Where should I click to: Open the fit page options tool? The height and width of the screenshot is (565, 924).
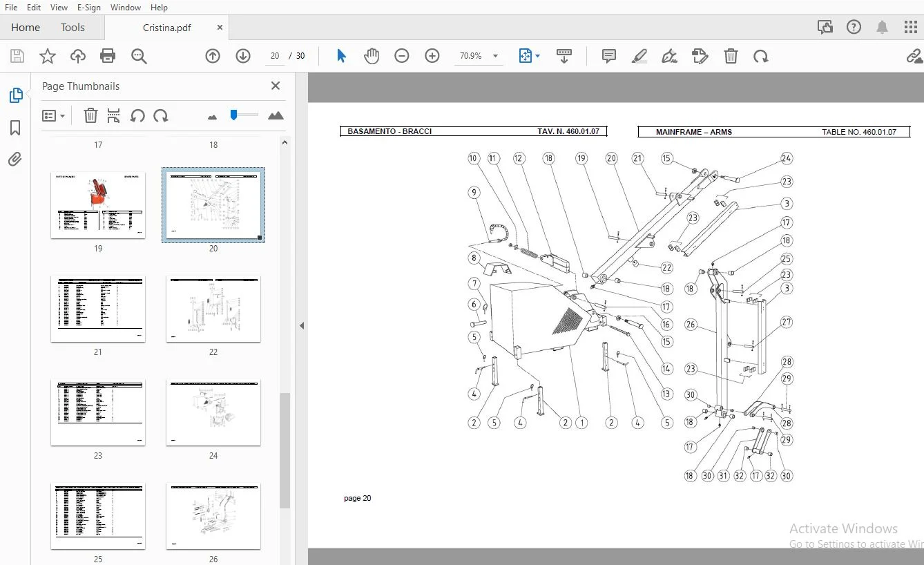click(x=529, y=56)
